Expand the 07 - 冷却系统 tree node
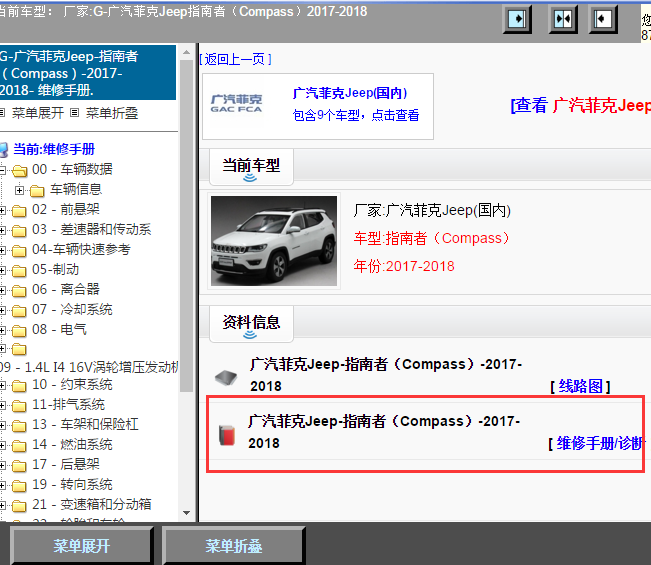 [2, 310]
